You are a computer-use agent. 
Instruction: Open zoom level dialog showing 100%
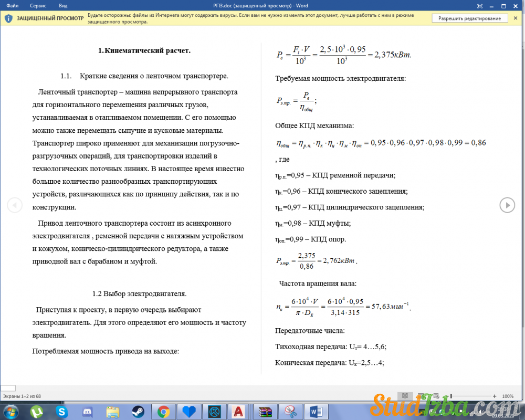(x=508, y=396)
